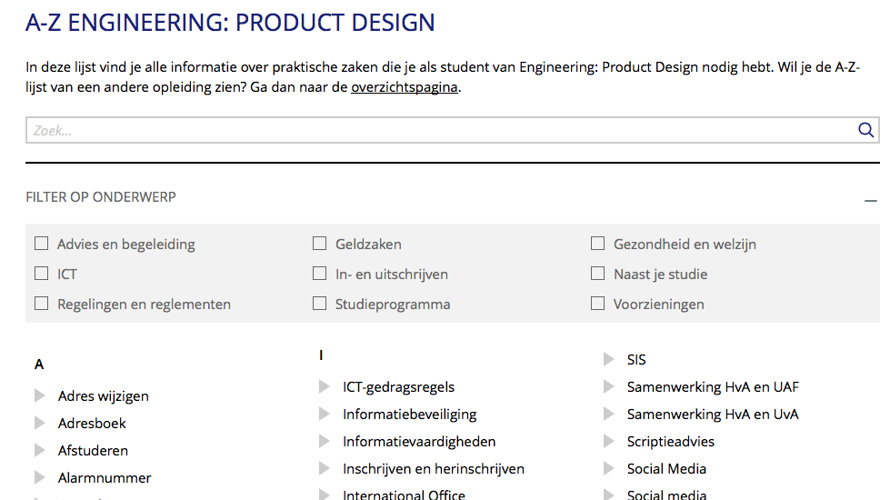This screenshot has width=890, height=500.
Task: Expand the ICT-gedragsregels triangle
Action: pyautogui.click(x=324, y=387)
